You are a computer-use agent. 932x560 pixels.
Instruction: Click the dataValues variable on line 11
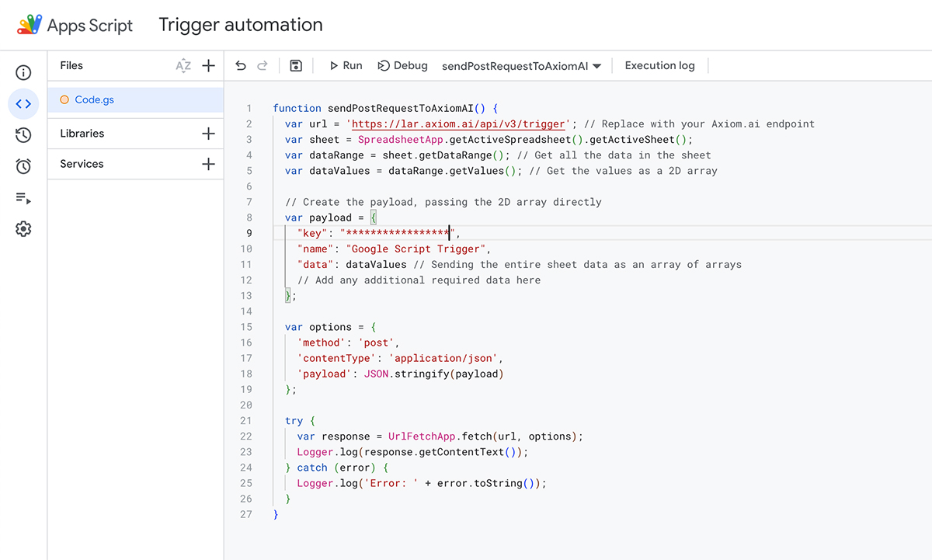click(x=376, y=265)
